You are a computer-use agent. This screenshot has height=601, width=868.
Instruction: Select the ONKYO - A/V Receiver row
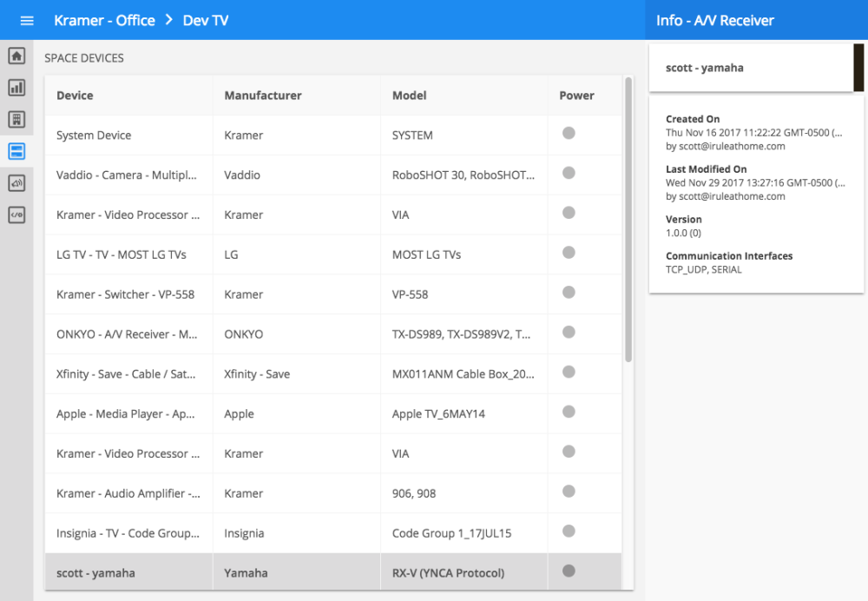(x=127, y=334)
